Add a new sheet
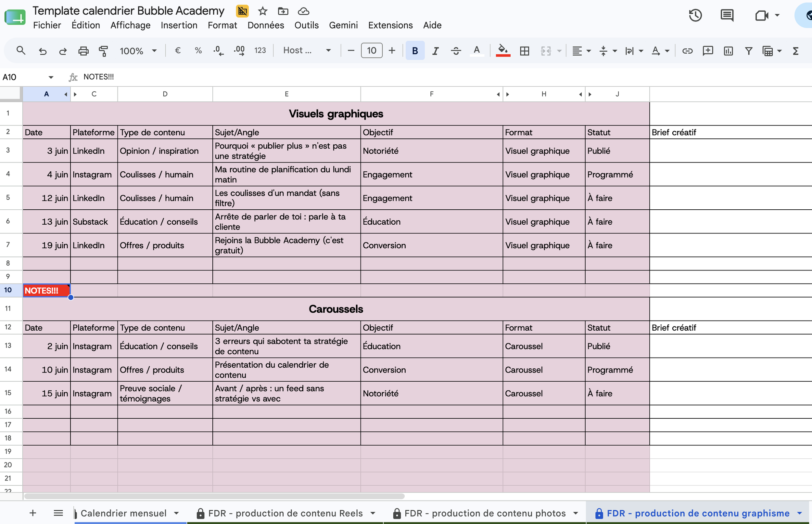Viewport: 812px width, 524px height. 33,513
